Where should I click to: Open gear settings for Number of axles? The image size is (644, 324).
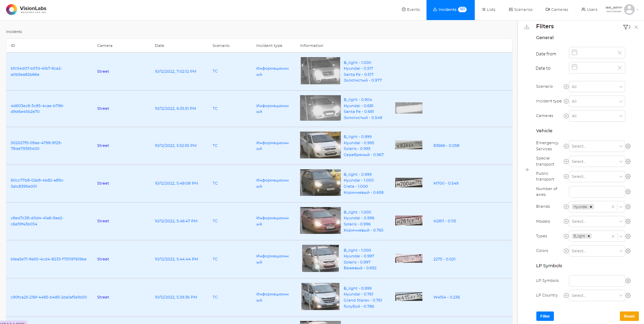tap(628, 192)
